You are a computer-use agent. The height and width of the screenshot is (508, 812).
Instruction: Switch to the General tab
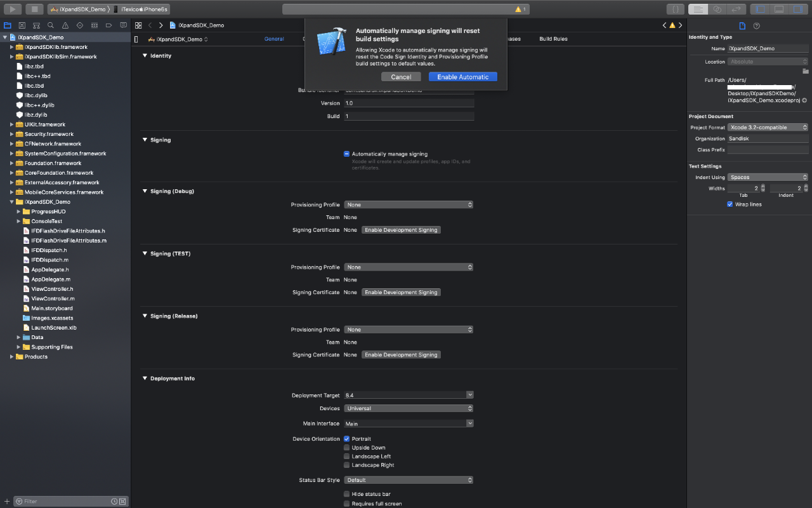274,39
